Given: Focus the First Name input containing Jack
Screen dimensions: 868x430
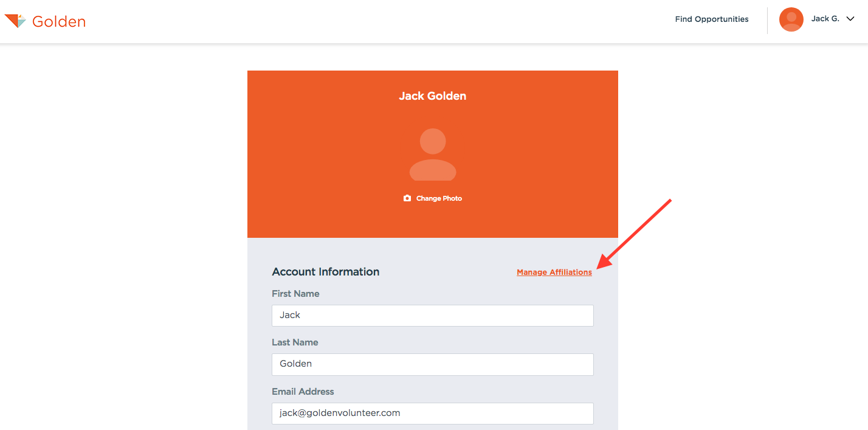Looking at the screenshot, I should 432,316.
